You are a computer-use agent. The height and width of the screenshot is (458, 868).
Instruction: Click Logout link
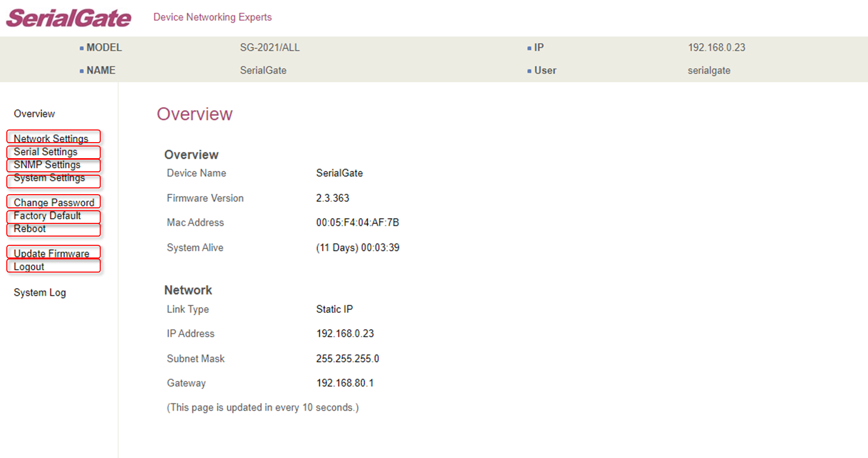coord(29,267)
